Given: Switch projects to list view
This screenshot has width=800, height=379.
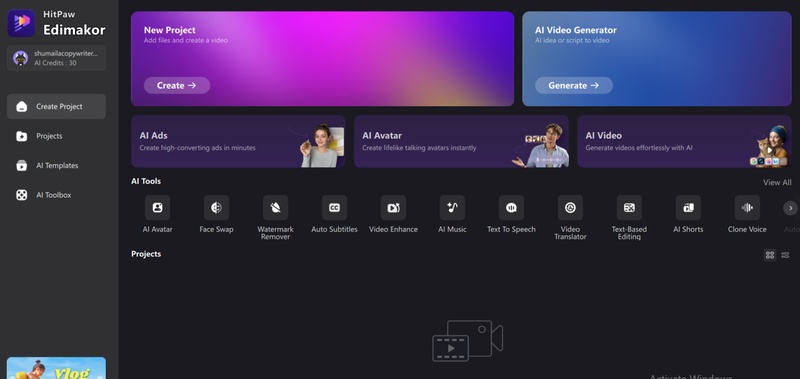Looking at the screenshot, I should 785,255.
